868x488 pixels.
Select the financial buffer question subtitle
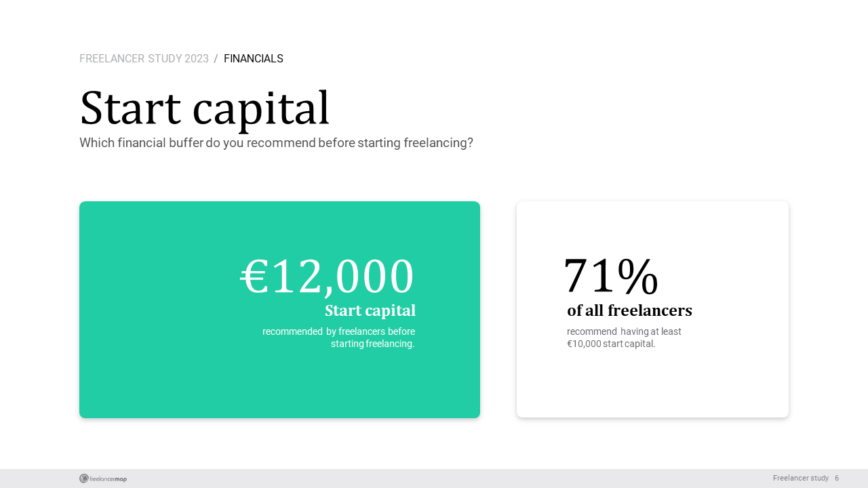tap(276, 143)
